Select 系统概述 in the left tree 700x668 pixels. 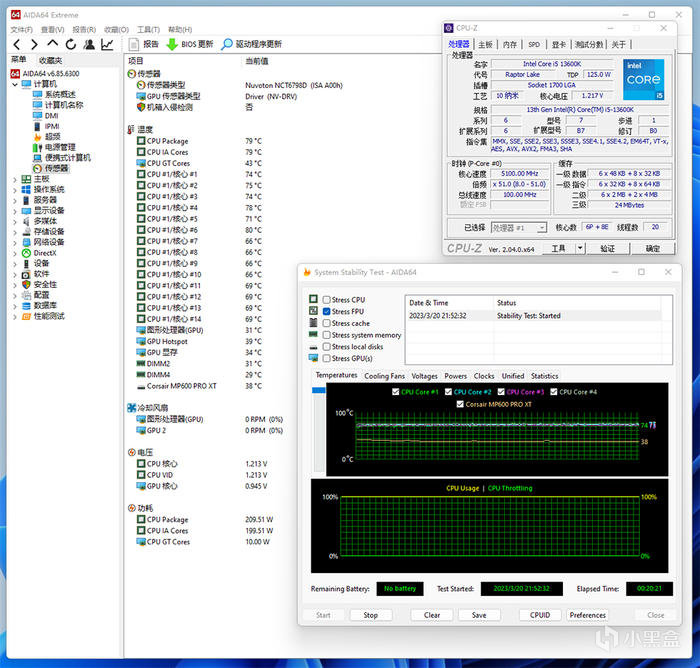pos(61,94)
